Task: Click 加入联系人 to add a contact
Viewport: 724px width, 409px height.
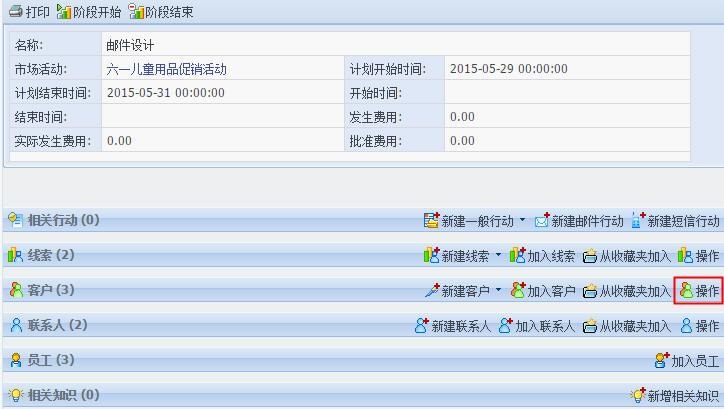Action: [x=537, y=326]
